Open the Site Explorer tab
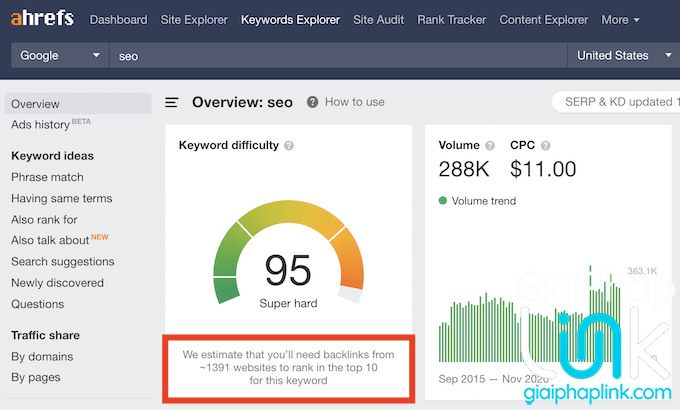 coord(194,19)
